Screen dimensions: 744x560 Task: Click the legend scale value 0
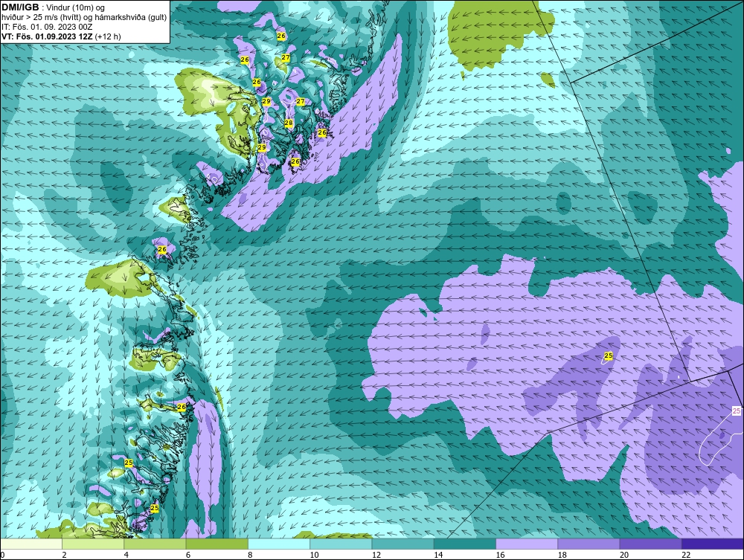[3, 555]
